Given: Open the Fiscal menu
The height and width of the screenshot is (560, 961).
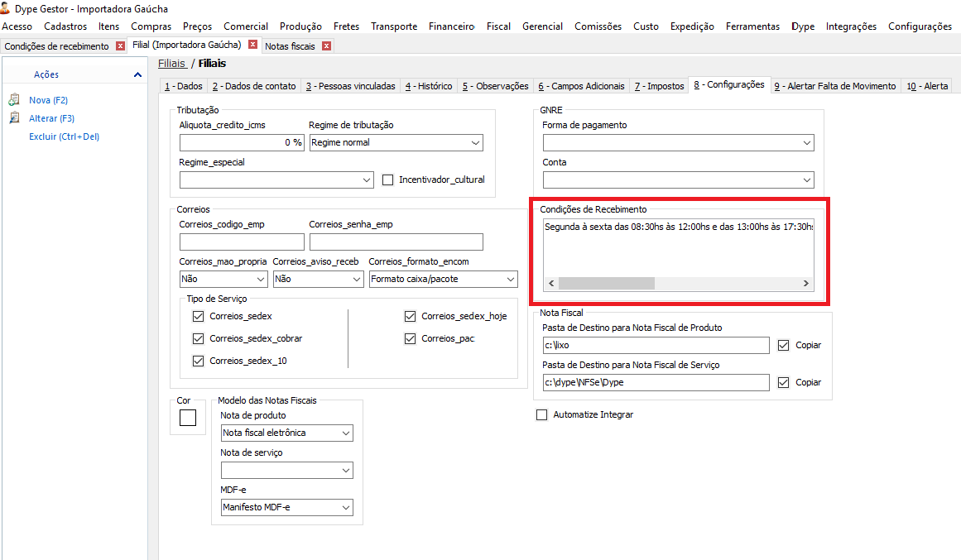Looking at the screenshot, I should [498, 26].
